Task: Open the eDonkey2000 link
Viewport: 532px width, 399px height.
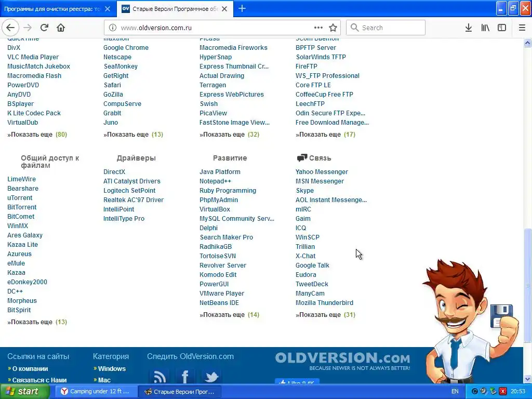Action: (x=27, y=282)
